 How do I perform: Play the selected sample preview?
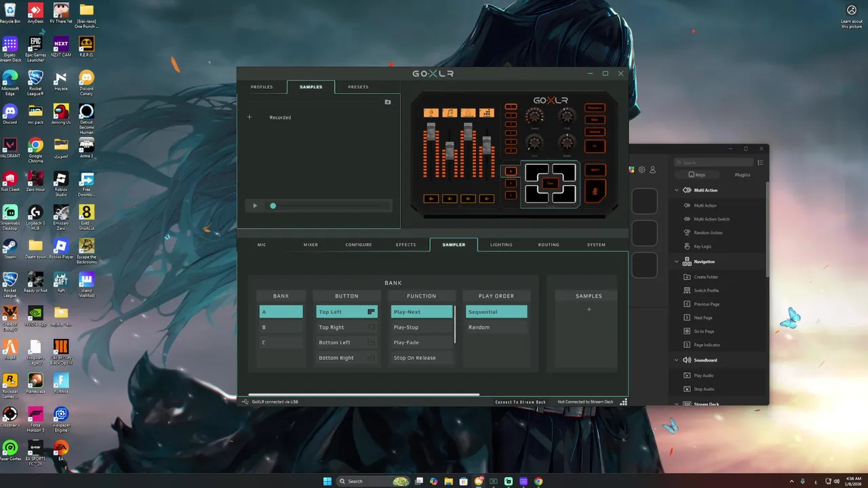click(x=255, y=206)
